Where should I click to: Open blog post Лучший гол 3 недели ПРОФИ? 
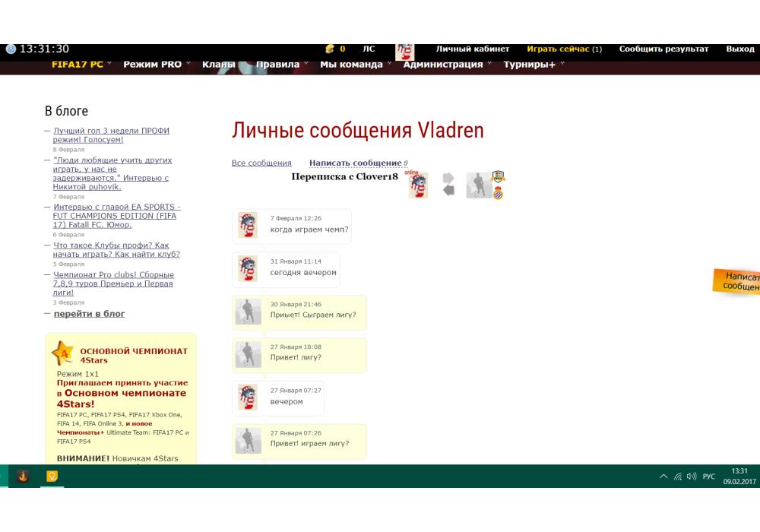pyautogui.click(x=111, y=135)
